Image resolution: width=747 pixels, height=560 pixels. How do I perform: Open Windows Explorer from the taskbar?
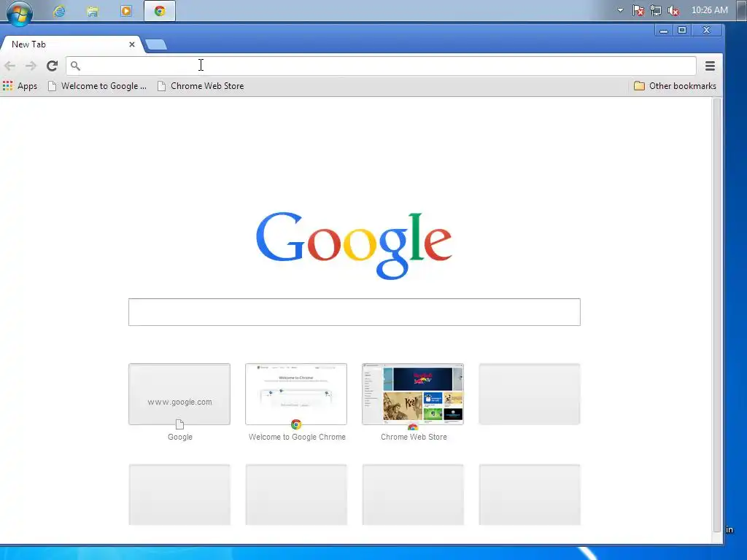tap(93, 11)
